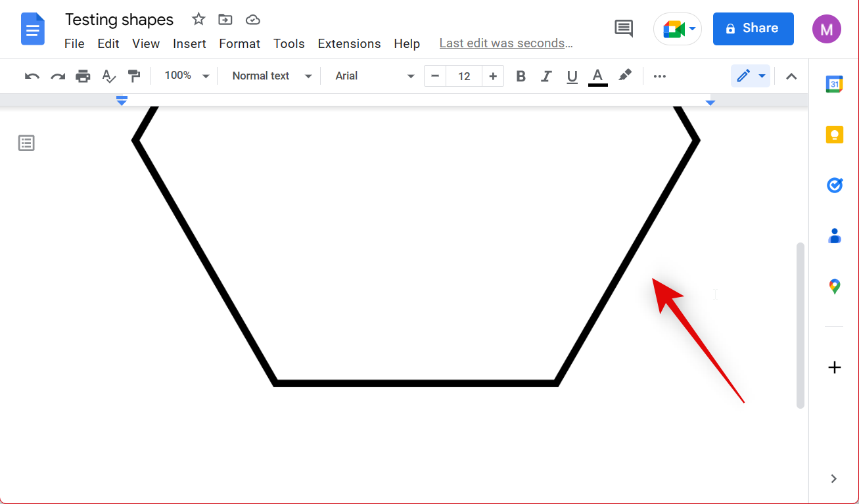859x504 pixels.
Task: Open the Insert menu
Action: pyautogui.click(x=189, y=43)
